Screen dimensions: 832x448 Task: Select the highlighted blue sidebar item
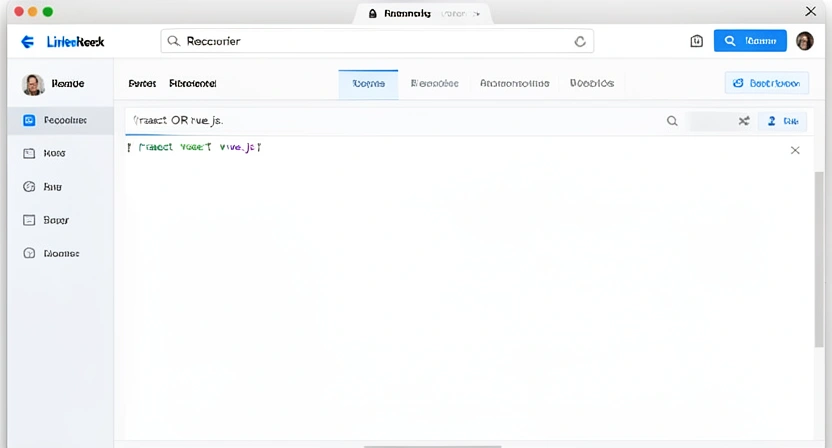click(x=56, y=120)
